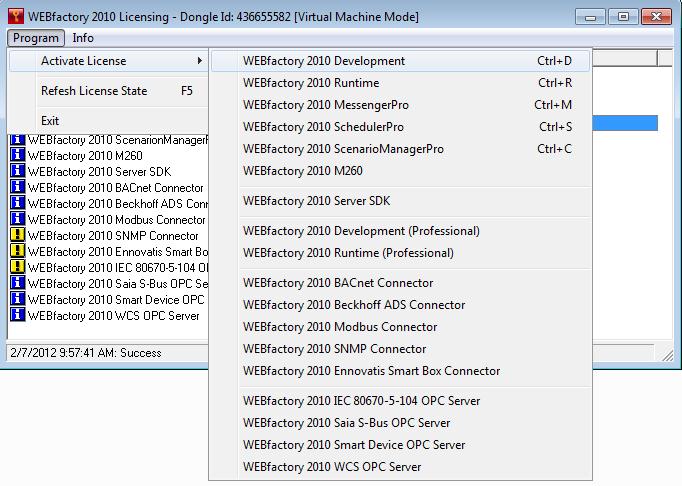This screenshot has width=682, height=486.
Task: Choose Refesh License State
Action: click(x=108, y=91)
